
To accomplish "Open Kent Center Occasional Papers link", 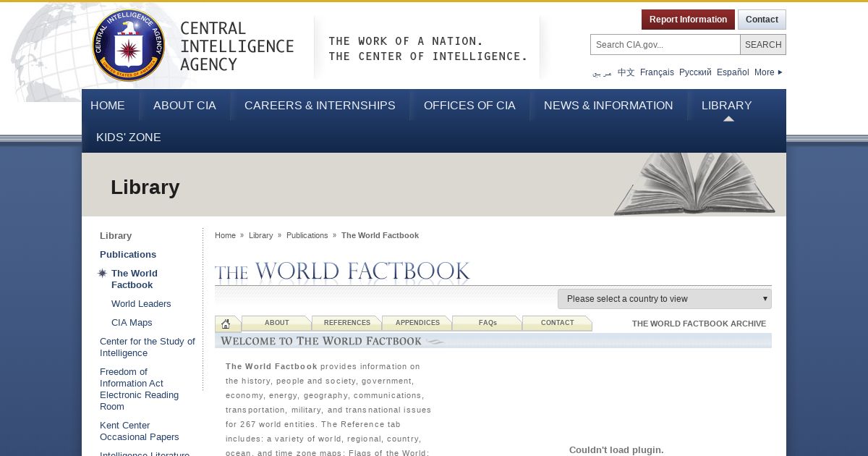I will 139,431.
